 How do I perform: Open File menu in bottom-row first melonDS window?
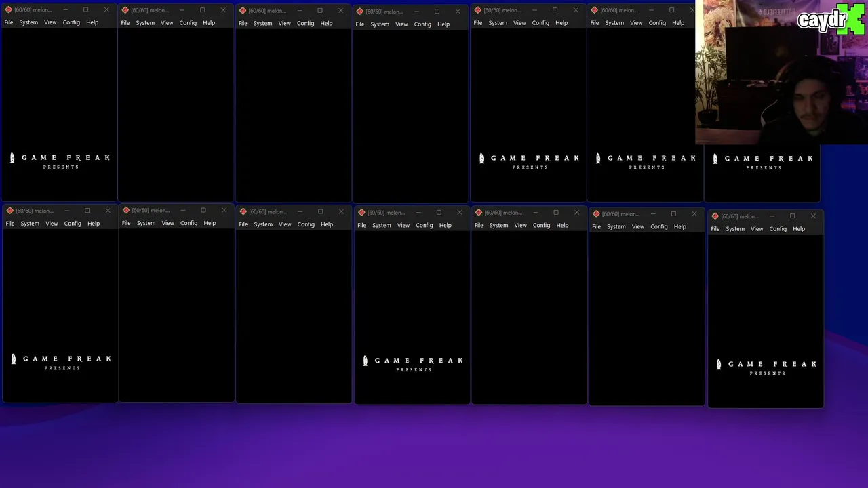[10, 224]
